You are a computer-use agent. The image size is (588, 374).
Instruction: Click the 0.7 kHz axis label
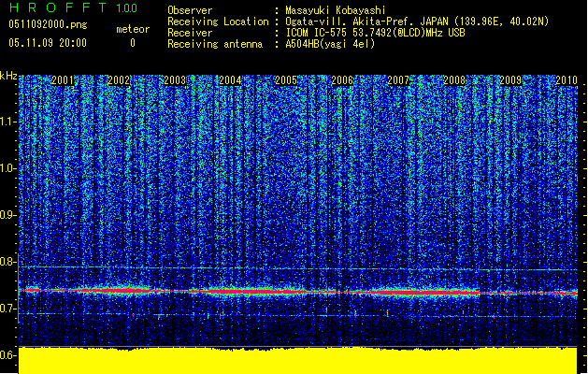click(8, 309)
